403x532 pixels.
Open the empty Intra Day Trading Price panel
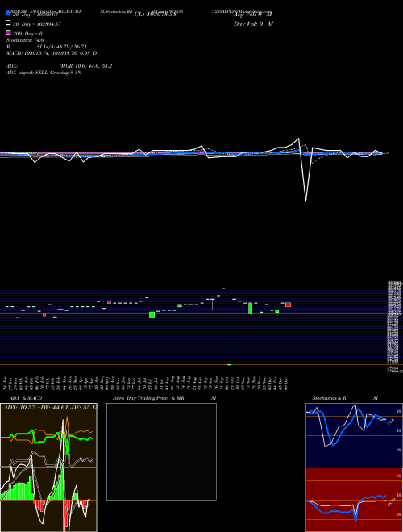click(161, 451)
